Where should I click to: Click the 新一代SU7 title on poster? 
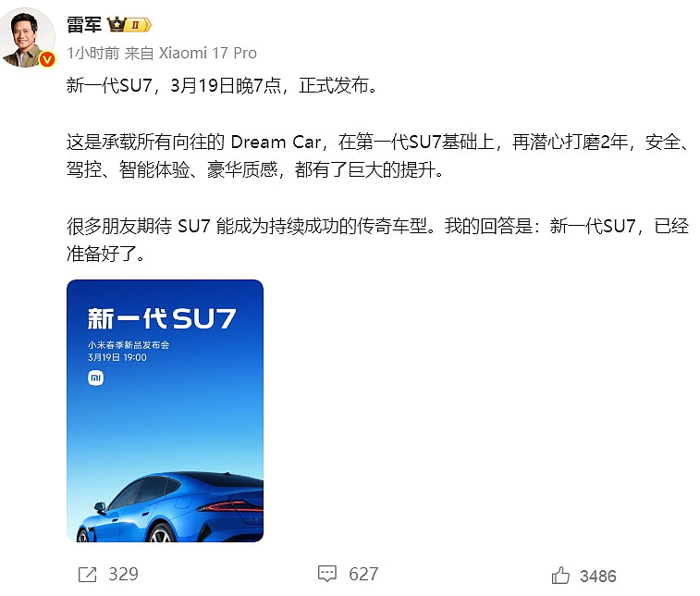pos(162,318)
